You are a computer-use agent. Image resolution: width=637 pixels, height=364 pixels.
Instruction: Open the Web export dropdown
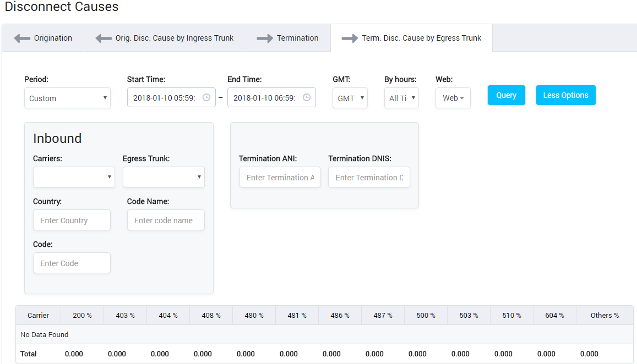(453, 98)
